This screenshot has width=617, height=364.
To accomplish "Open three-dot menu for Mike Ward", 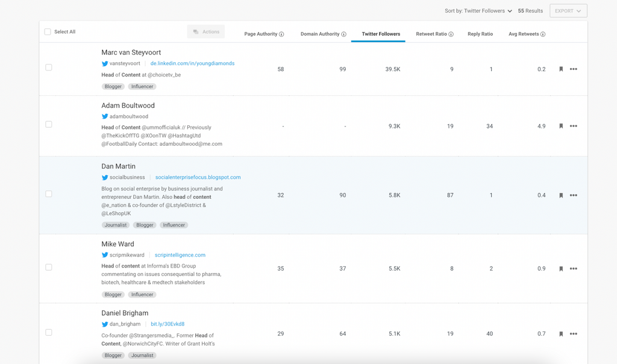I will pyautogui.click(x=574, y=269).
